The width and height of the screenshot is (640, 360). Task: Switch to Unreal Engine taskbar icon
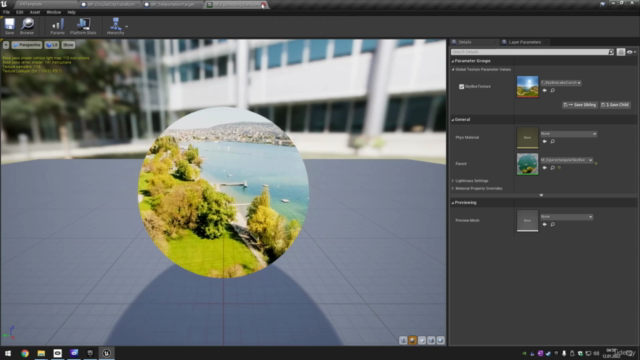(107, 353)
